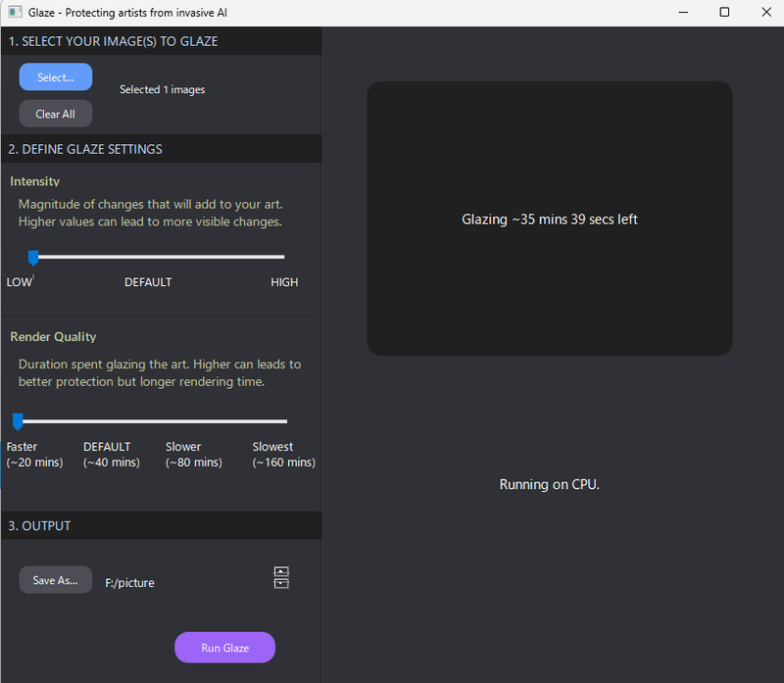Click the Faster (~20 mins) label
This screenshot has height=683, width=784.
(34, 455)
